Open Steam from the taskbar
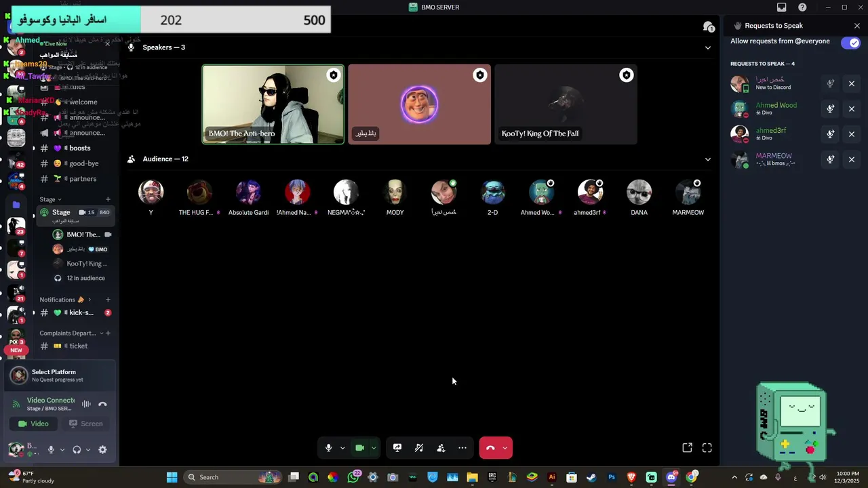The image size is (868, 488). coord(591,477)
